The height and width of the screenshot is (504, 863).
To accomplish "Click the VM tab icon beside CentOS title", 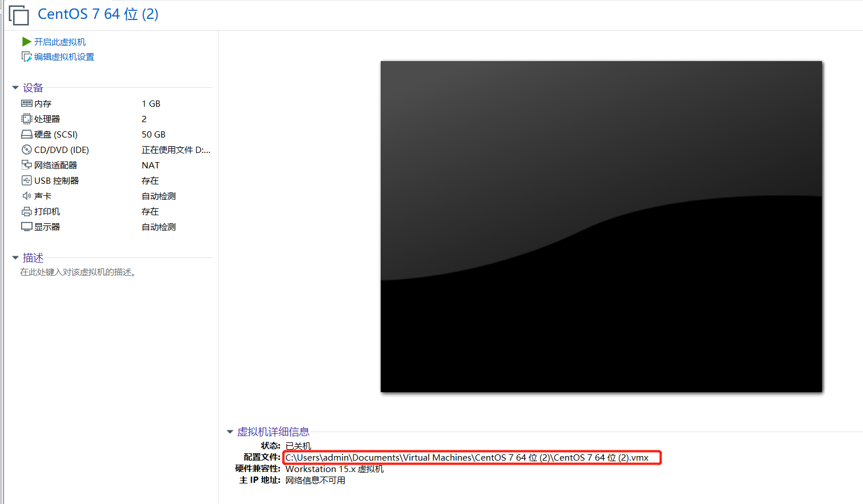I will tap(19, 15).
